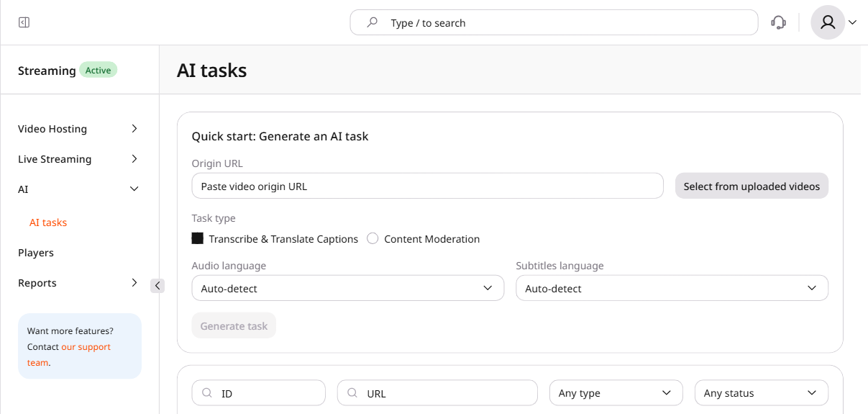Click the 'Task type' label
The height and width of the screenshot is (414, 868).
tap(214, 218)
